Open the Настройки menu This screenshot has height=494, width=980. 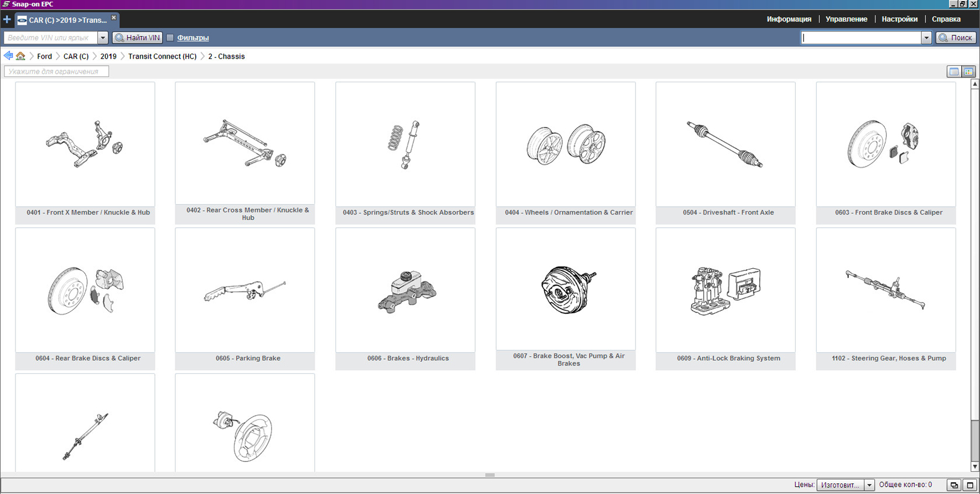click(899, 19)
